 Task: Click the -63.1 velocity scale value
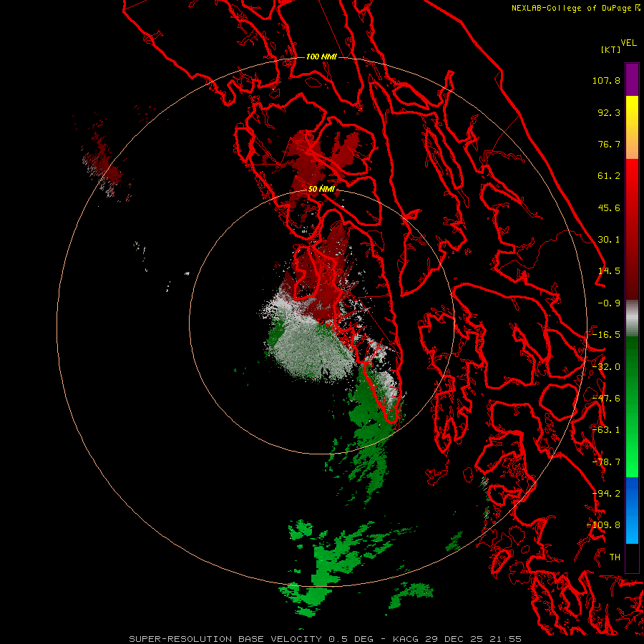point(606,430)
